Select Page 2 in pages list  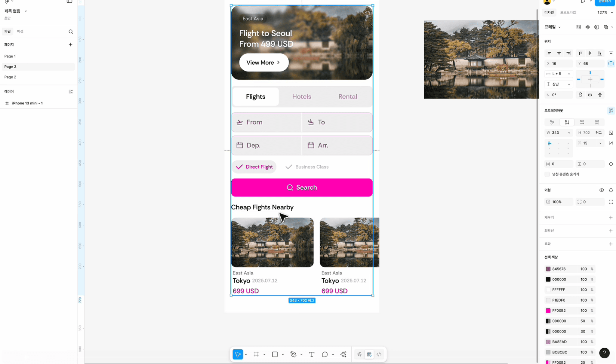coord(10,77)
